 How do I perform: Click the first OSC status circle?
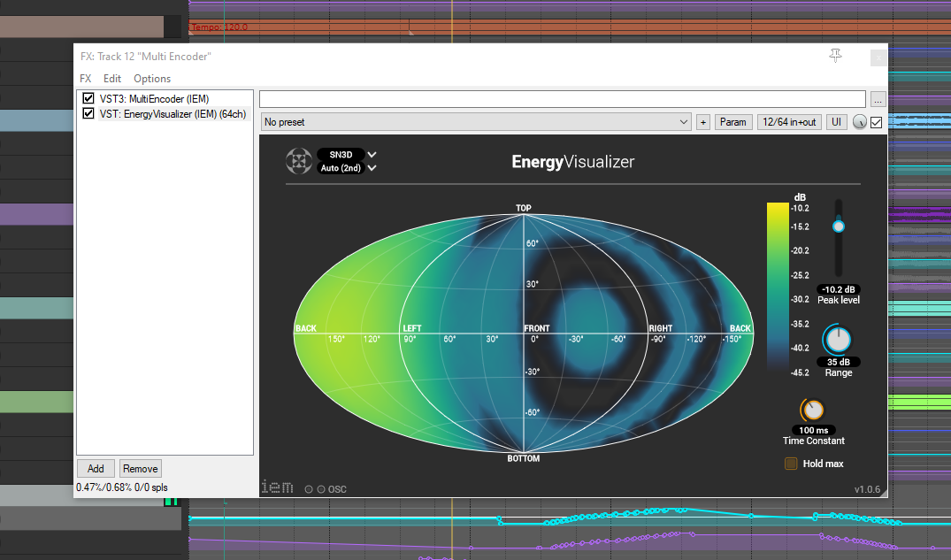click(309, 489)
